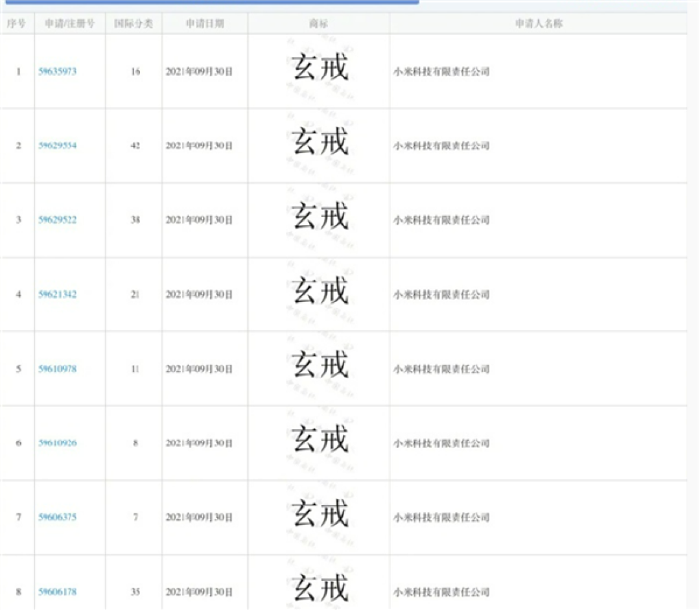Select the class cell for 59629522
Screen dimensions: 700x610
(135, 220)
